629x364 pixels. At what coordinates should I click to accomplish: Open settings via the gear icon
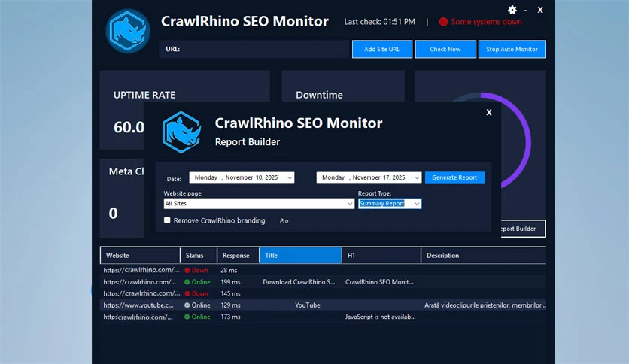point(512,10)
